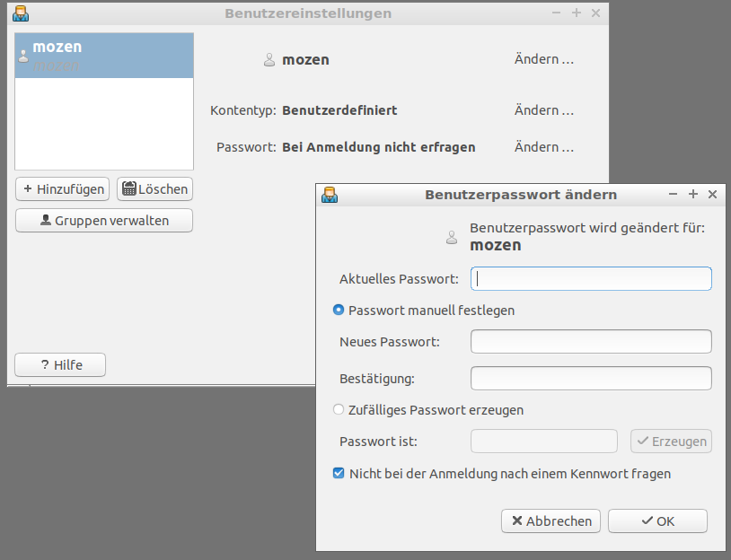Click the avatar icon in password dialog
Viewport: 731px width, 560px height.
pos(453,238)
